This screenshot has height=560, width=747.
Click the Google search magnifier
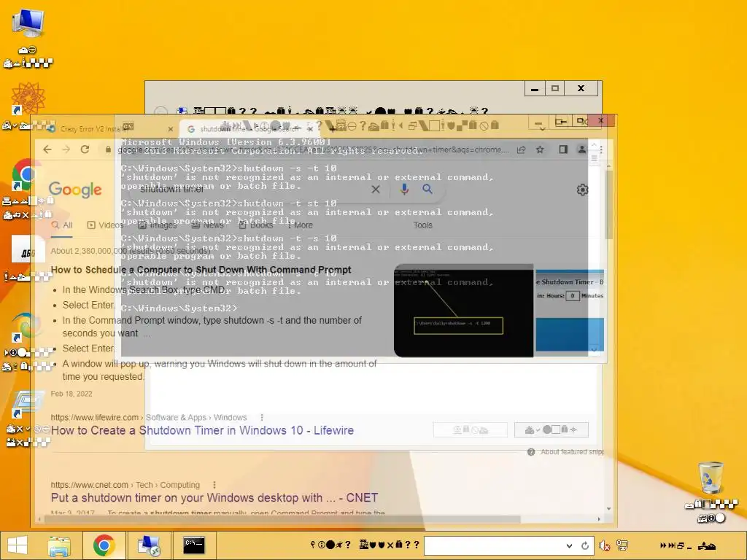pos(427,190)
